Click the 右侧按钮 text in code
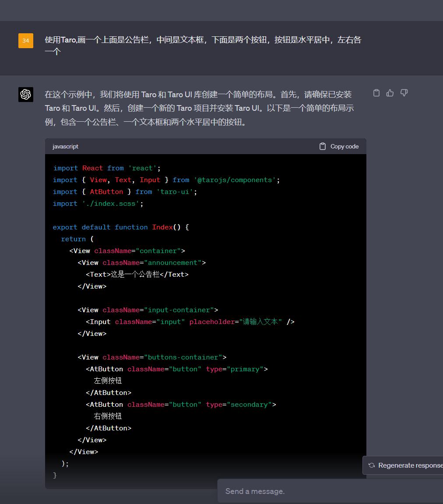 [108, 416]
